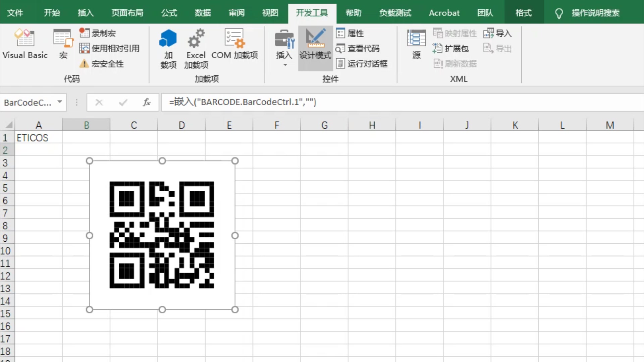Click the formula bar confirm checkmark
The image size is (644, 362).
(123, 102)
